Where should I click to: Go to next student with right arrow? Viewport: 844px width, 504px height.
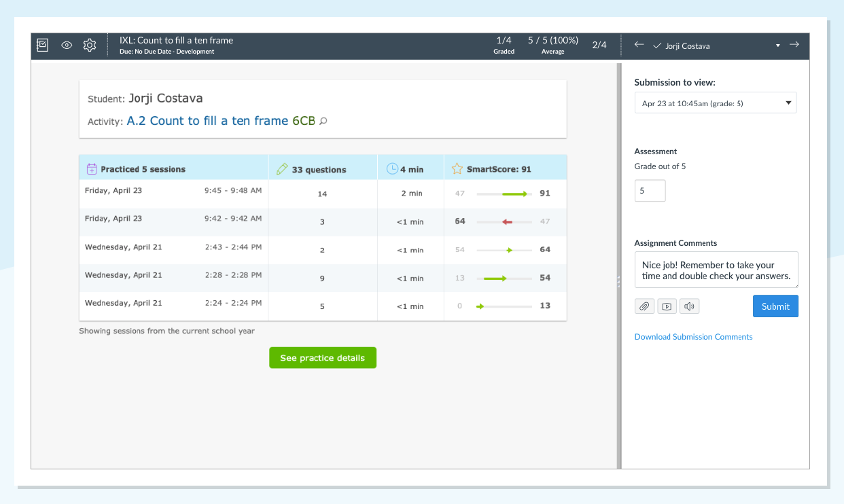794,45
